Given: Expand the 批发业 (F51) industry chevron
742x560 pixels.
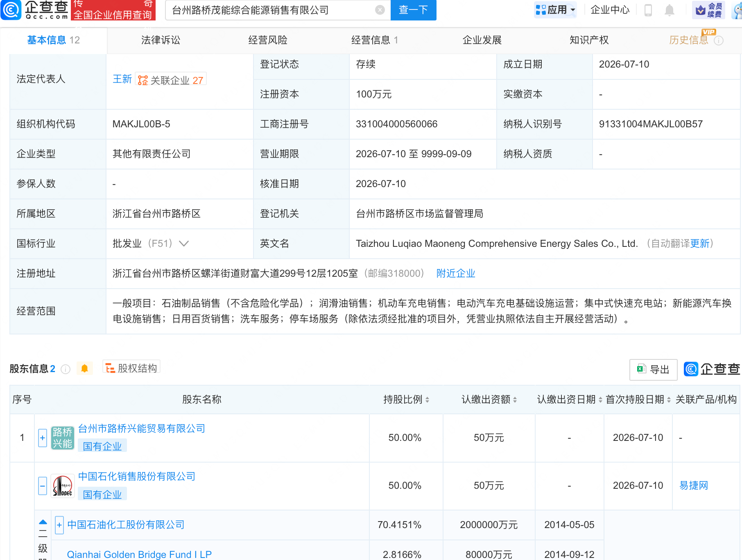Looking at the screenshot, I should click(x=184, y=244).
